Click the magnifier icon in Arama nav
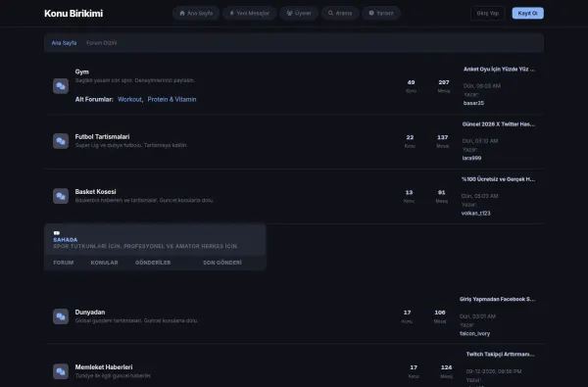This screenshot has width=588, height=387. (331, 13)
